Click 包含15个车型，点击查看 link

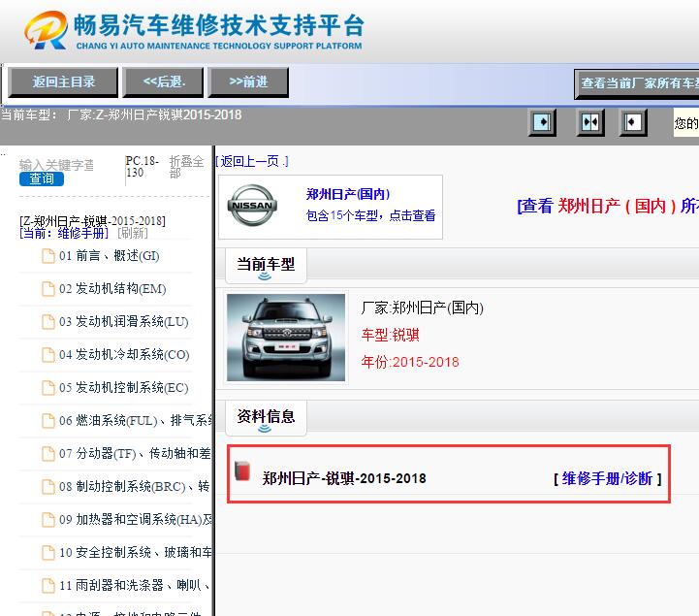(x=370, y=216)
